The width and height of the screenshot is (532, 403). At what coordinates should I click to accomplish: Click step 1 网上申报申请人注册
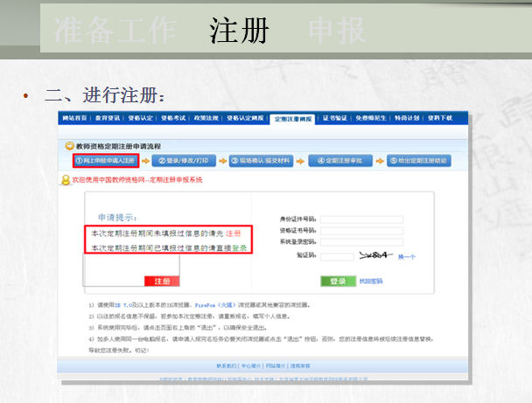tap(105, 161)
